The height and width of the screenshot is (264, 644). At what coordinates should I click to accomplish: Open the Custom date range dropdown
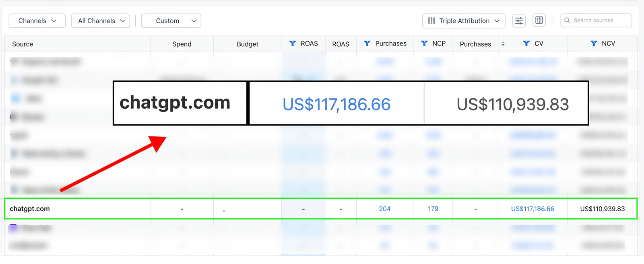[171, 21]
